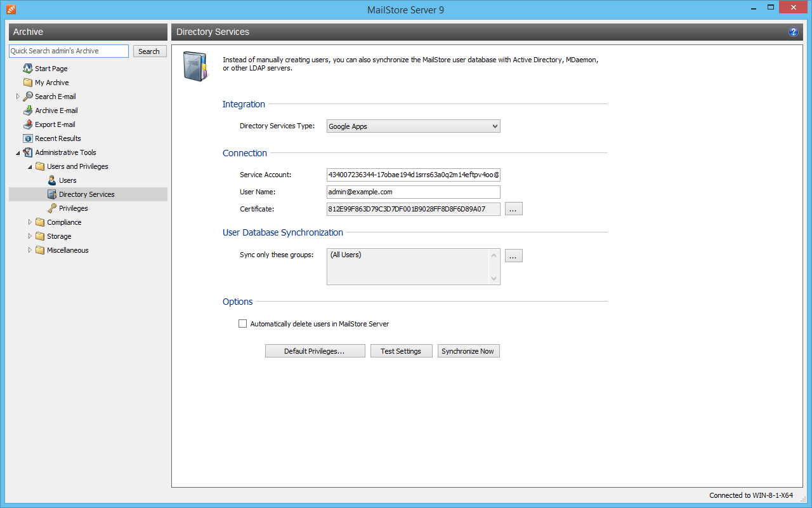Viewport: 812px width, 508px height.
Task: Click the Archive E-mail icon
Action: point(28,110)
